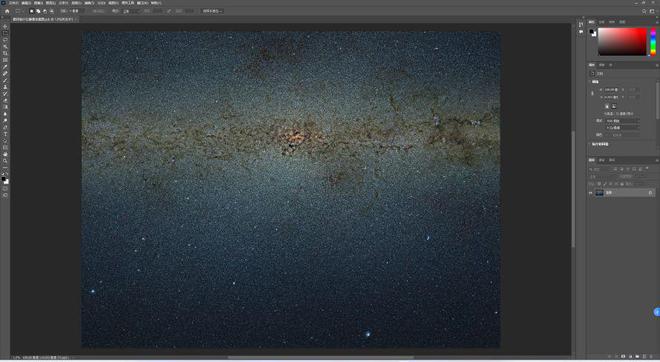Open the search icon at top right
The image size is (660, 362).
pyautogui.click(x=644, y=11)
